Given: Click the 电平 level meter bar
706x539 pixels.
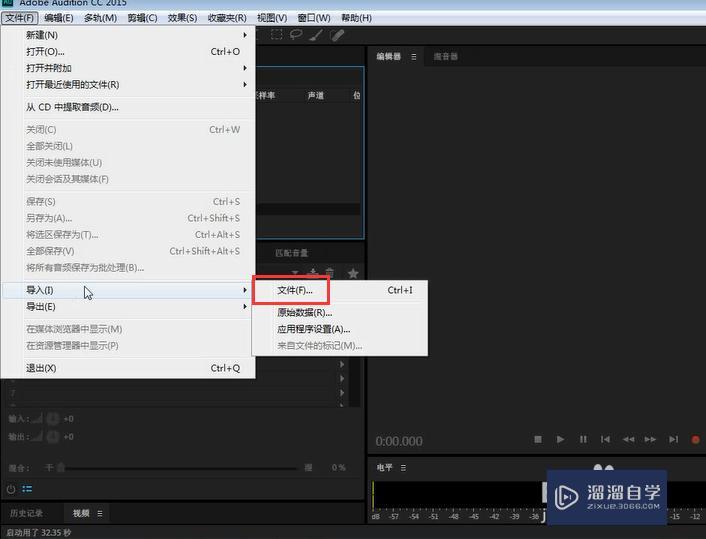Looking at the screenshot, I should [457, 495].
